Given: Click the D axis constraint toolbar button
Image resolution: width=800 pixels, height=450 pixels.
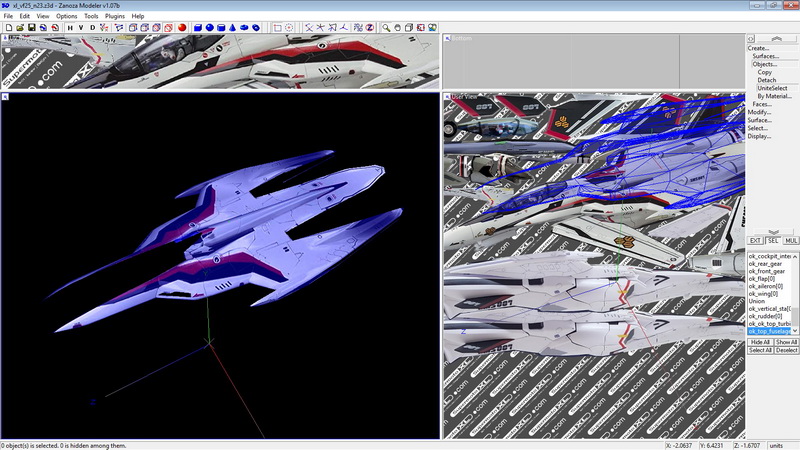Looking at the screenshot, I should (x=92, y=28).
